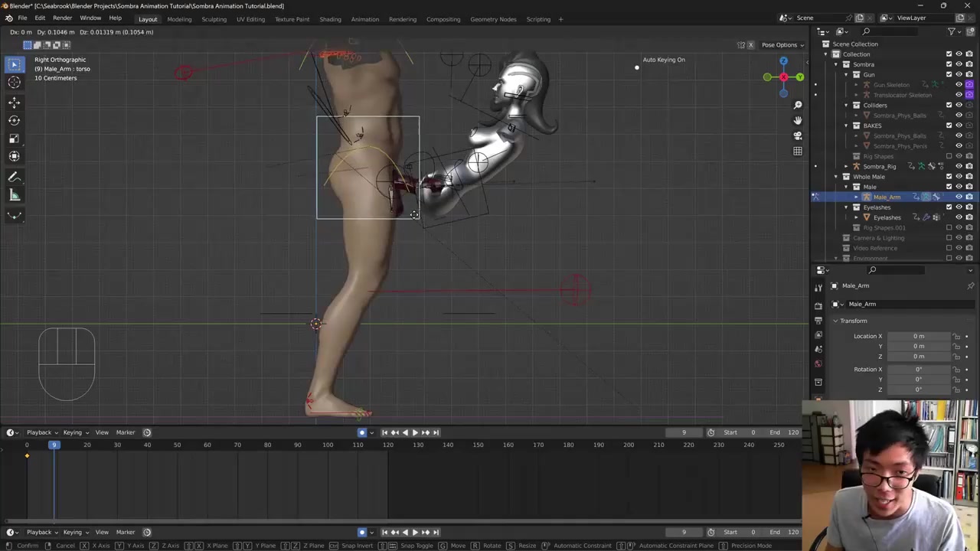Activate the Move tool

coord(14,102)
